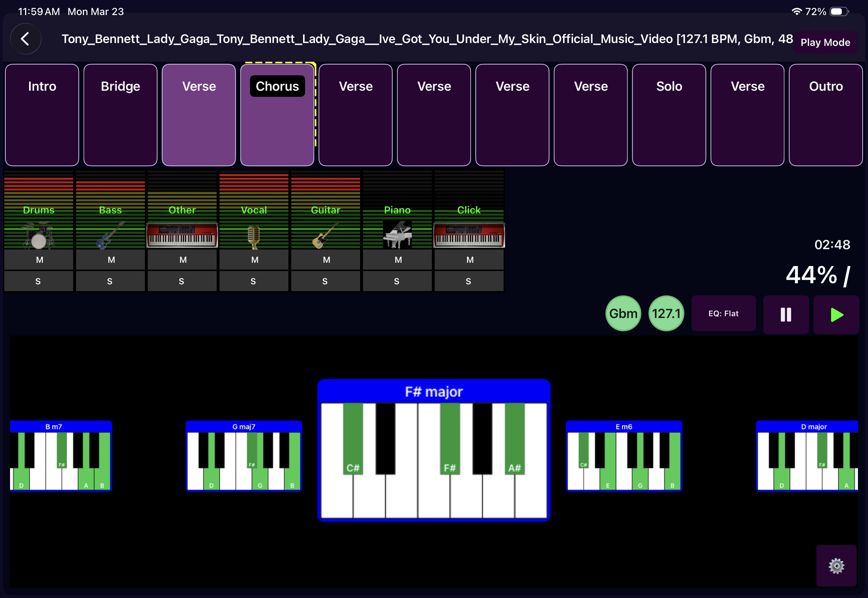Image resolution: width=868 pixels, height=598 pixels.
Task: Select the Vocal microphone icon
Action: coord(254,234)
